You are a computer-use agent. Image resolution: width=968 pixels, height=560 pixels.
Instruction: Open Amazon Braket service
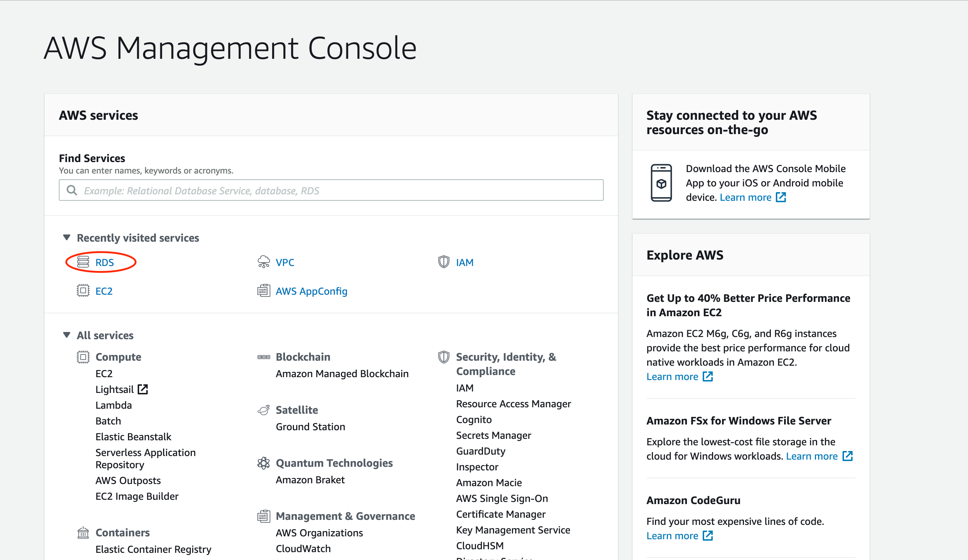click(x=310, y=480)
